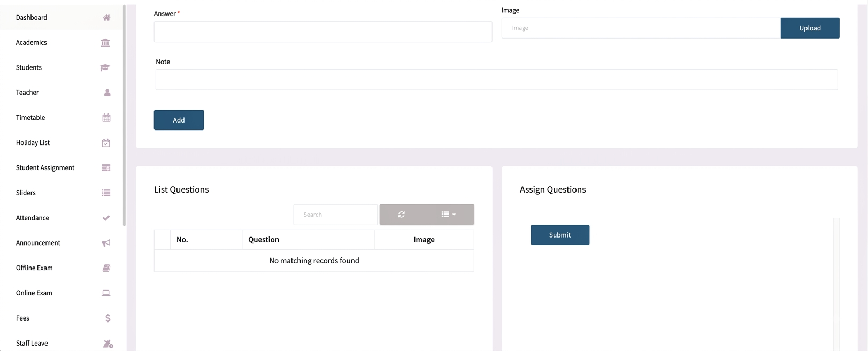Click the Attendance checkmark icon
Screen dimensions: 868x351
[106, 218]
